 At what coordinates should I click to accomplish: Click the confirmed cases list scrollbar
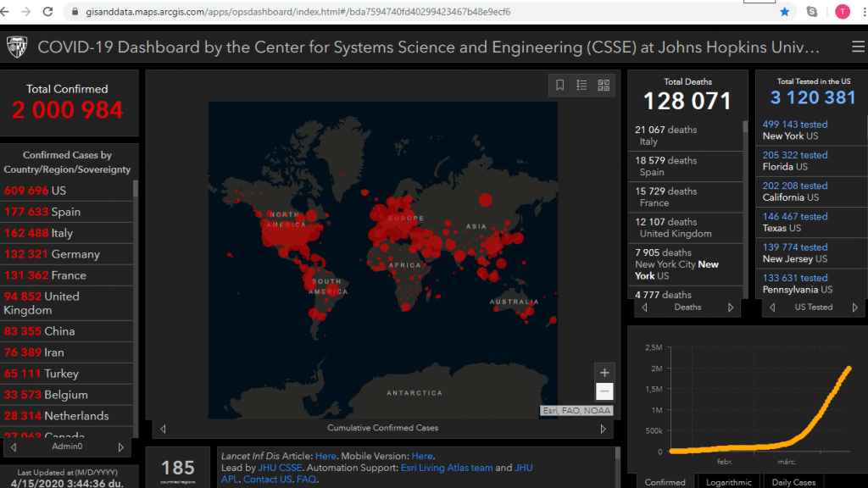click(136, 189)
